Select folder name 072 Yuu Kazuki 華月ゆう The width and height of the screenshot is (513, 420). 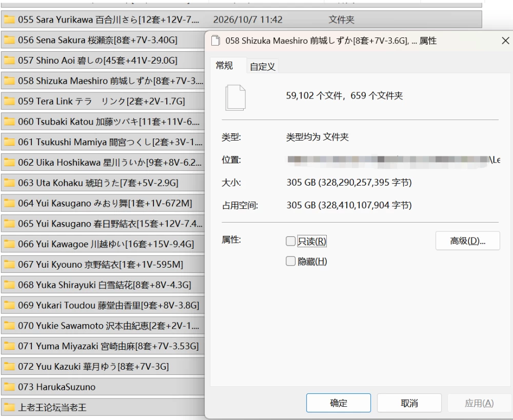coord(93,366)
